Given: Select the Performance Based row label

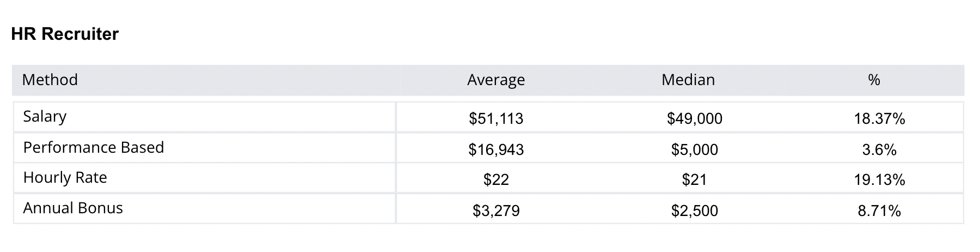Looking at the screenshot, I should click(x=93, y=148).
